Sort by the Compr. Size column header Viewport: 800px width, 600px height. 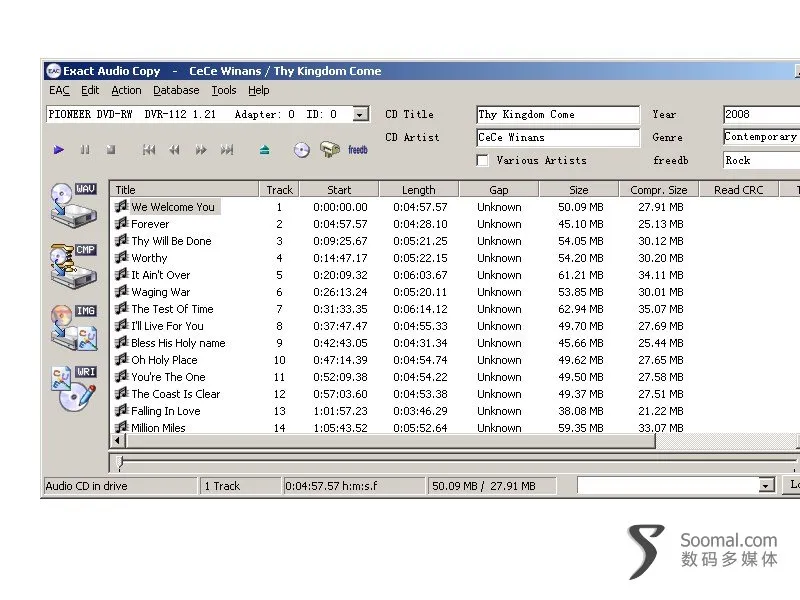(659, 190)
